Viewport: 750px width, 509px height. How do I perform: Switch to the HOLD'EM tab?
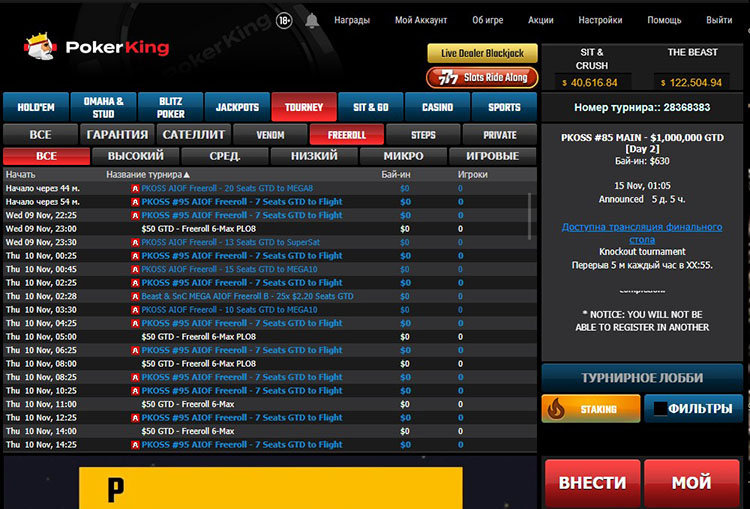point(36,107)
